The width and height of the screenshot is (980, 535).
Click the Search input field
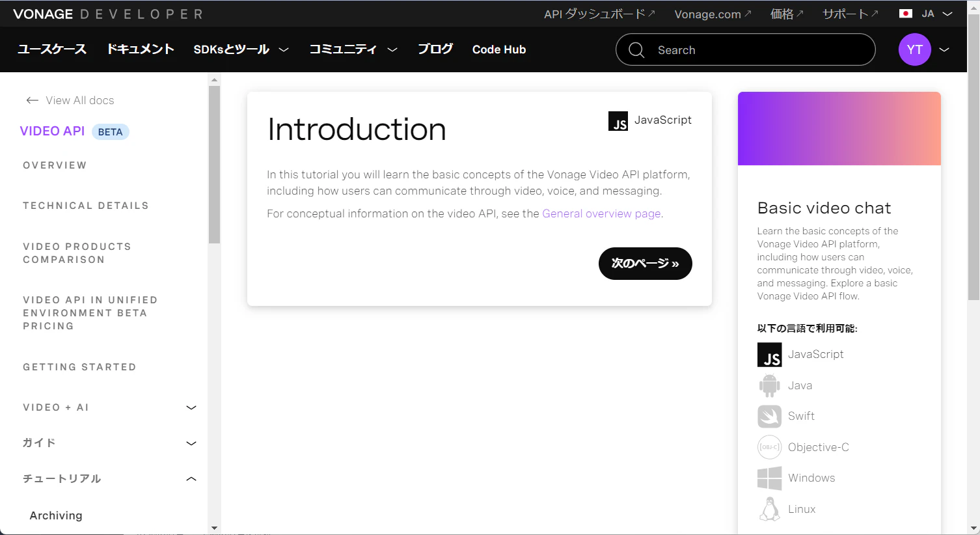[745, 49]
